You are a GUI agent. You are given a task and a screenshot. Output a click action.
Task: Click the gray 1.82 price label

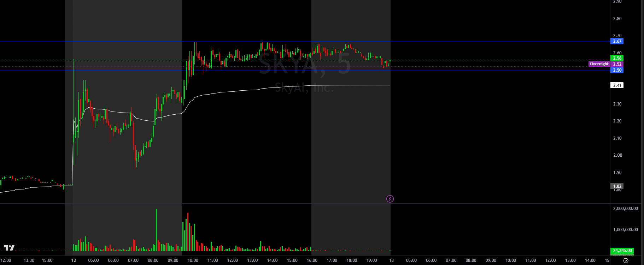[x=617, y=186]
